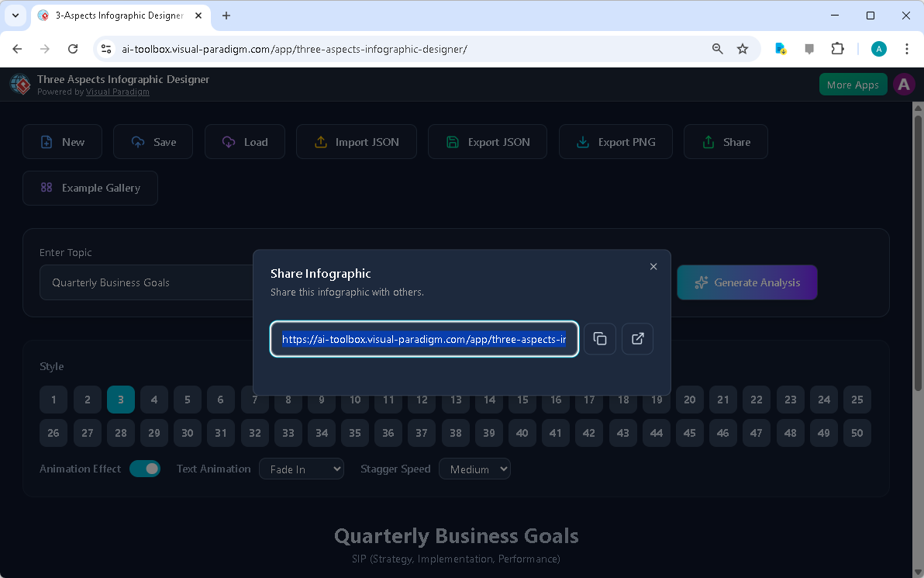Screen dimensions: 924x578
Task: Bookmark the page with the star icon
Action: click(x=743, y=48)
